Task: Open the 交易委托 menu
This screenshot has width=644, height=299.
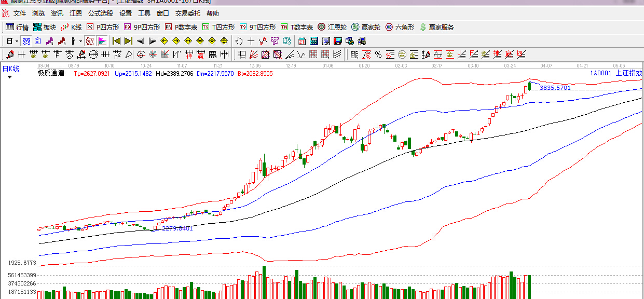Action: pos(187,13)
